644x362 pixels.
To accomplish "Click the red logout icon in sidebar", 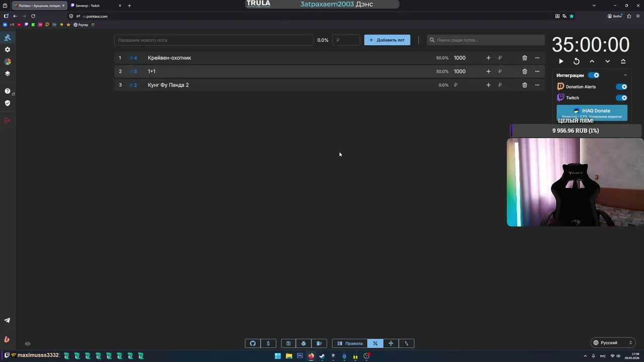I will click(8, 121).
